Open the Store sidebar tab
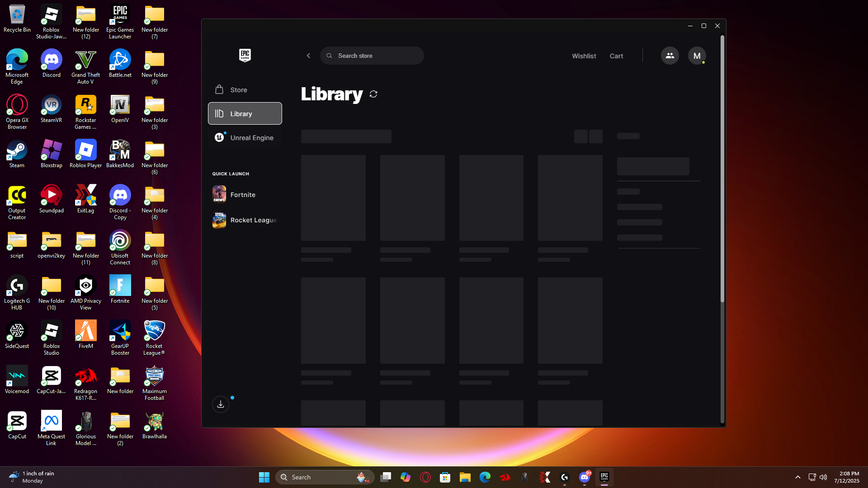Image resolution: width=868 pixels, height=488 pixels. [x=238, y=90]
